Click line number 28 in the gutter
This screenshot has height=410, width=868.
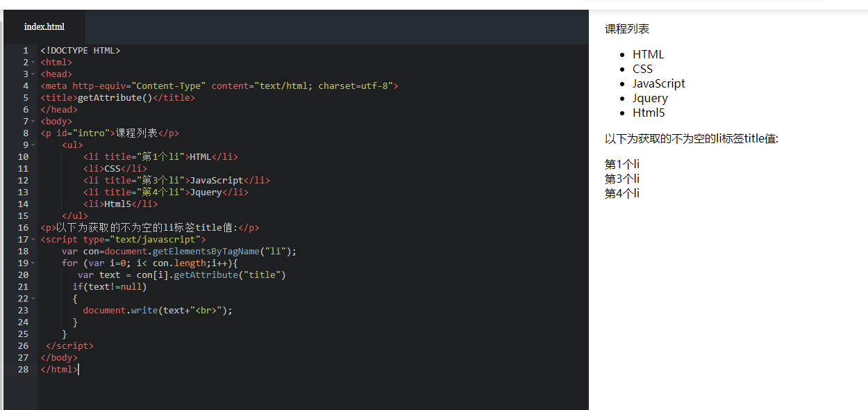(23, 370)
